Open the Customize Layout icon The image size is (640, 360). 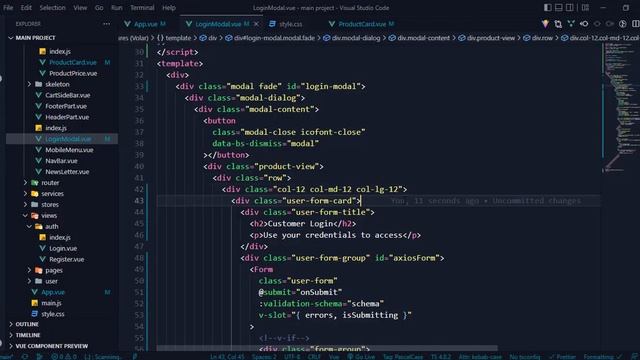tap(585, 7)
